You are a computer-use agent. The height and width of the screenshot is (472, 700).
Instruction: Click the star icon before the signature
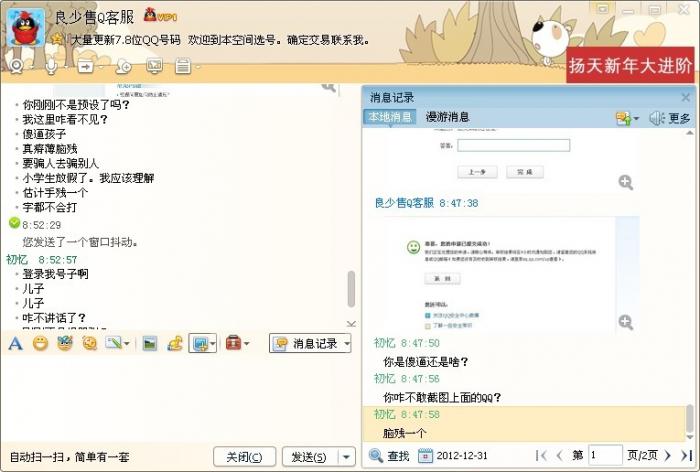click(x=57, y=39)
